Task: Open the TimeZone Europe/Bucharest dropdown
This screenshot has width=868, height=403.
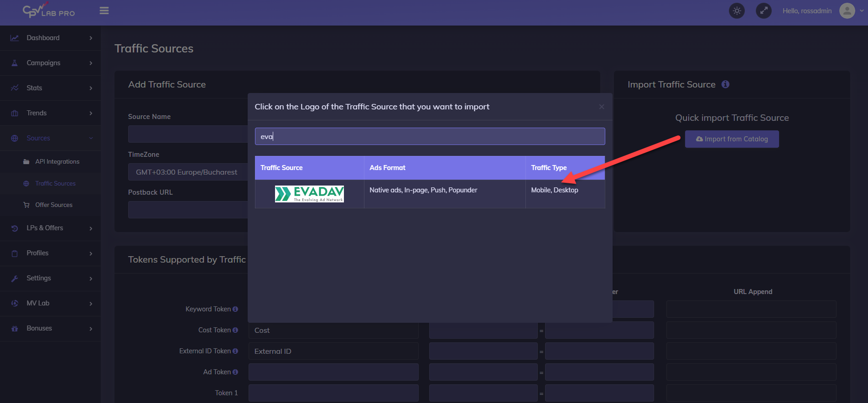Action: coord(188,172)
